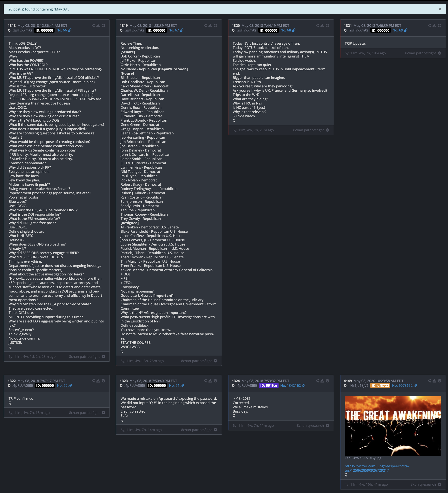The height and width of the screenshot is (493, 448).
Task: Download post 4149 with the download icon
Action: click(434, 381)
